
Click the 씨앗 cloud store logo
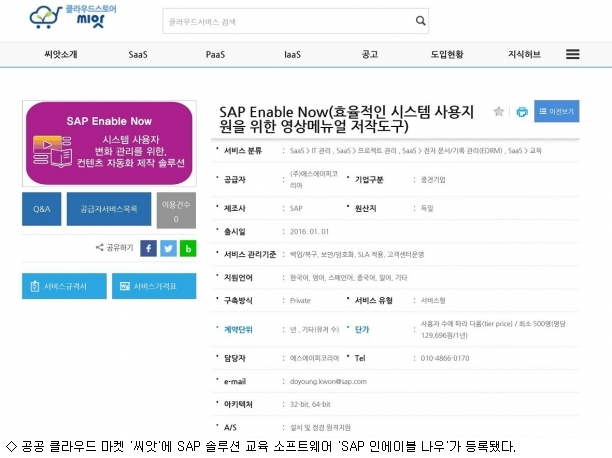(x=73, y=17)
